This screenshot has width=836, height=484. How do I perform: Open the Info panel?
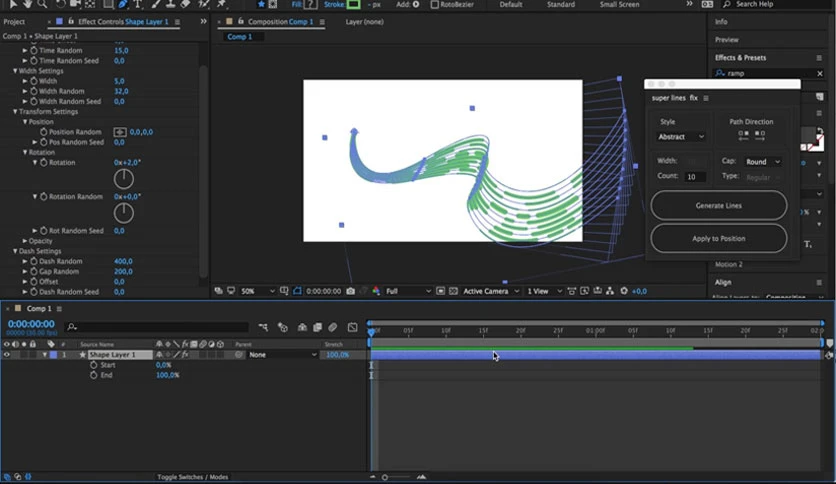[x=721, y=22]
